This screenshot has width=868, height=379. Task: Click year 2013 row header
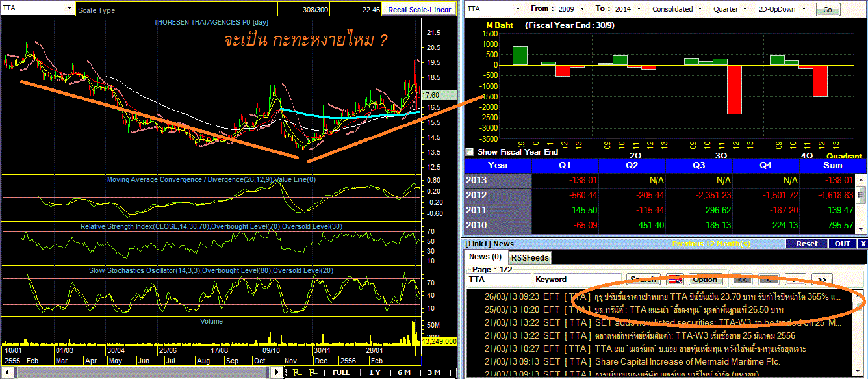click(x=498, y=180)
